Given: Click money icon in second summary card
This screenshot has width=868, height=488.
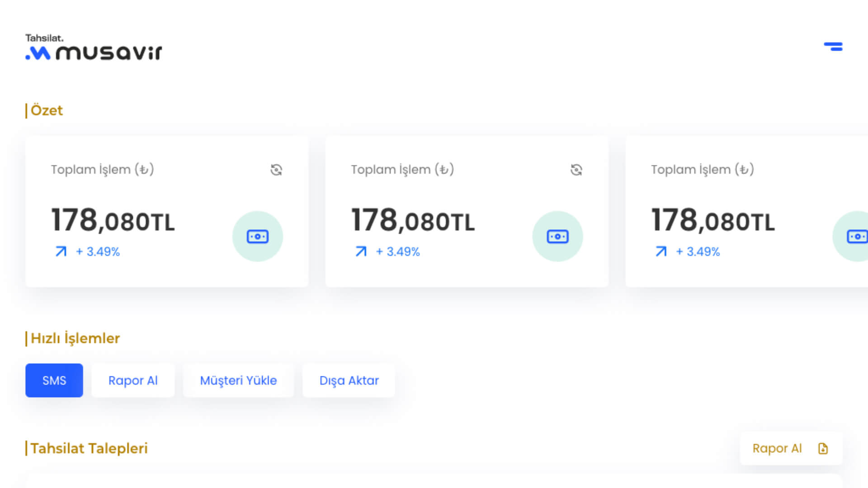Looking at the screenshot, I should pyautogui.click(x=557, y=236).
